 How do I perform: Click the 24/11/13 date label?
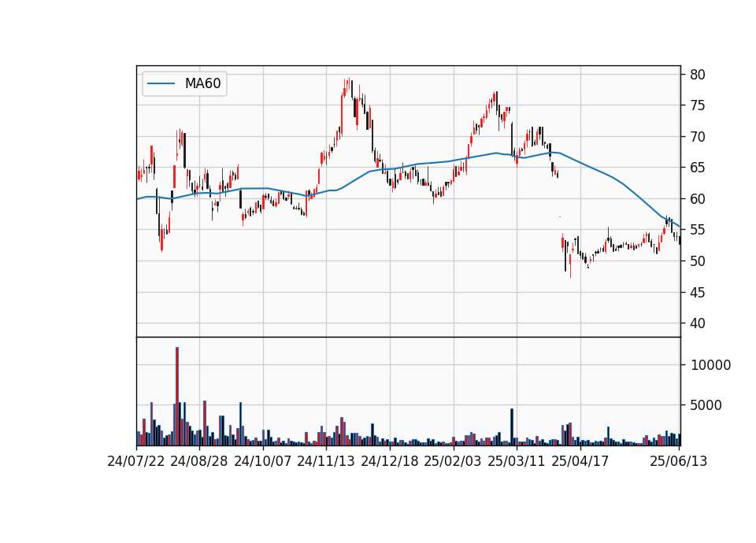(x=326, y=461)
